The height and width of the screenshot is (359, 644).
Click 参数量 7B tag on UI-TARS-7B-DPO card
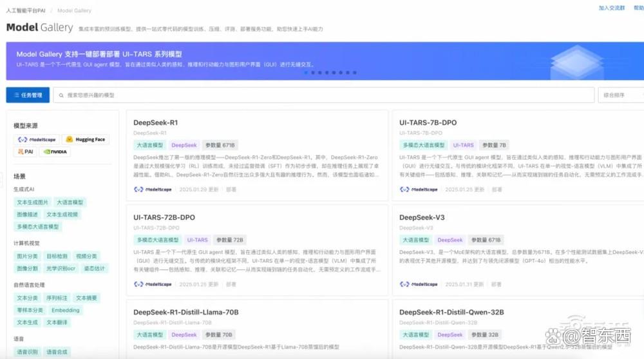tap(494, 145)
